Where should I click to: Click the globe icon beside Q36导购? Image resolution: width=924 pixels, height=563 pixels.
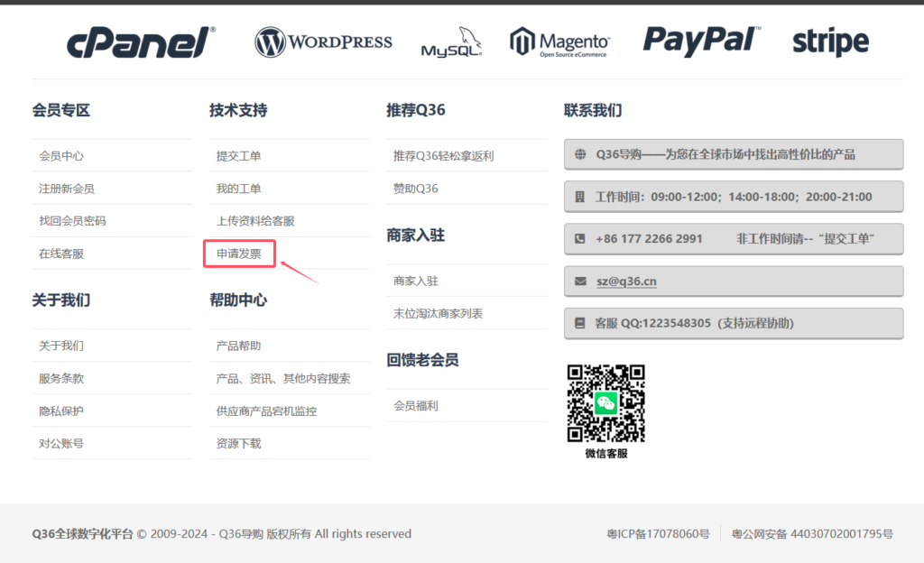pyautogui.click(x=580, y=154)
